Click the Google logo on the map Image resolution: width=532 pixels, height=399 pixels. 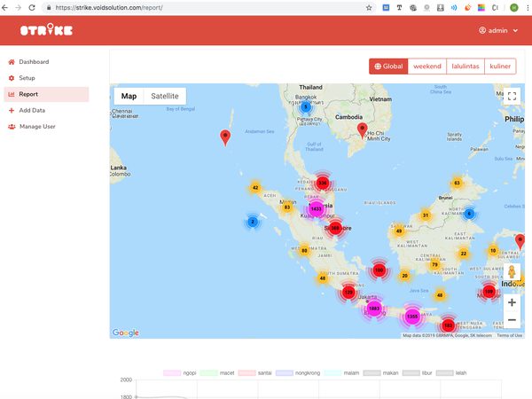(x=126, y=332)
